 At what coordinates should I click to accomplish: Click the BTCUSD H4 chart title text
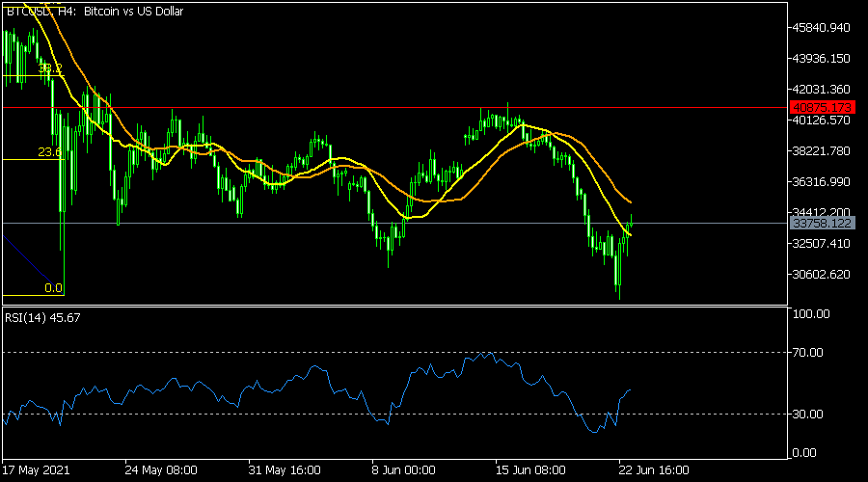pos(95,12)
